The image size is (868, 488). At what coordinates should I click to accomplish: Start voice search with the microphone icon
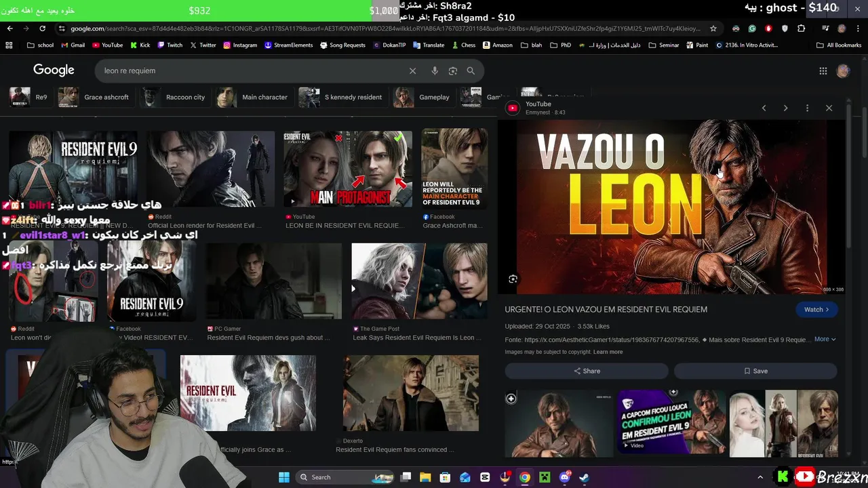click(x=435, y=70)
